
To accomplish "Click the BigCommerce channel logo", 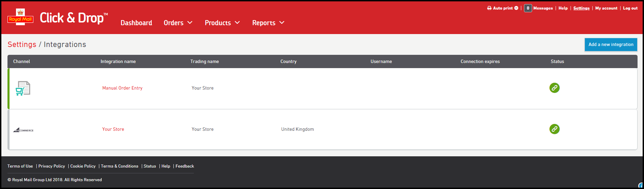I will pyautogui.click(x=23, y=130).
